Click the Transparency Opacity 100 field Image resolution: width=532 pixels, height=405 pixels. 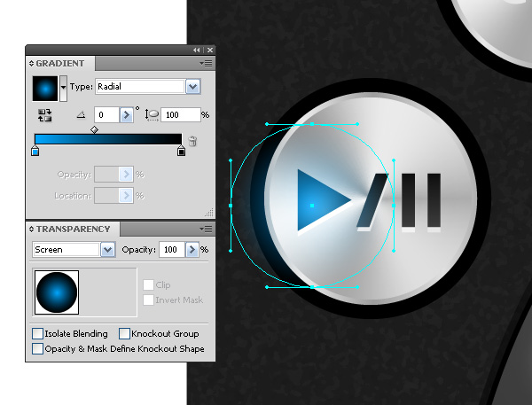tap(172, 250)
